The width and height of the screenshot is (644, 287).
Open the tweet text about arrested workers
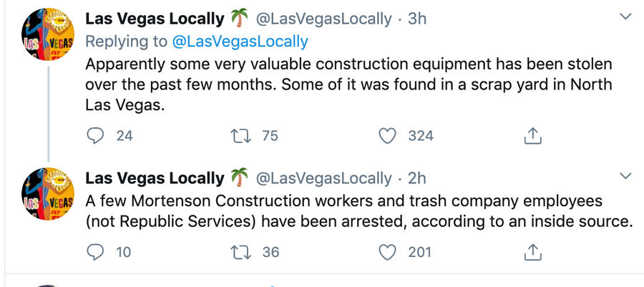tap(358, 211)
